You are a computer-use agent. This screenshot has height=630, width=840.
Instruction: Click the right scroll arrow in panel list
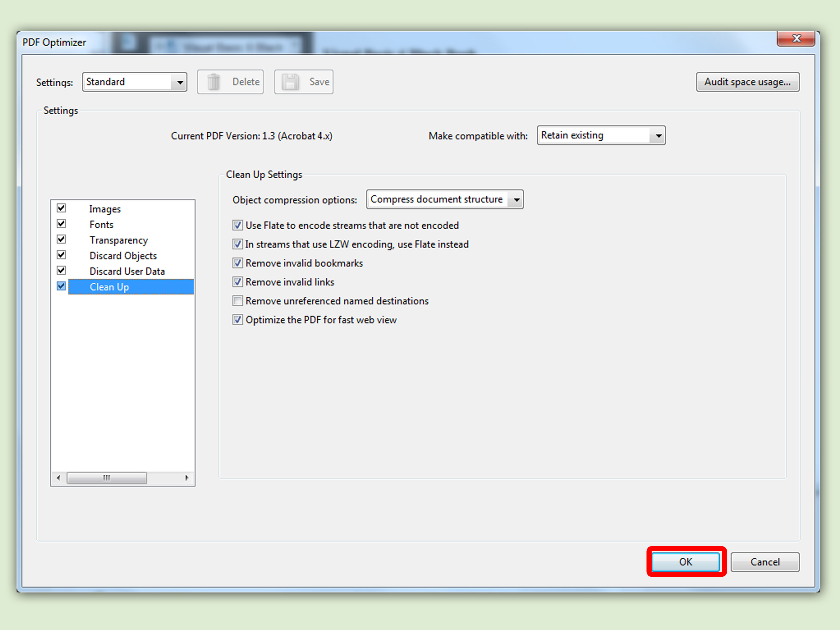(x=187, y=478)
